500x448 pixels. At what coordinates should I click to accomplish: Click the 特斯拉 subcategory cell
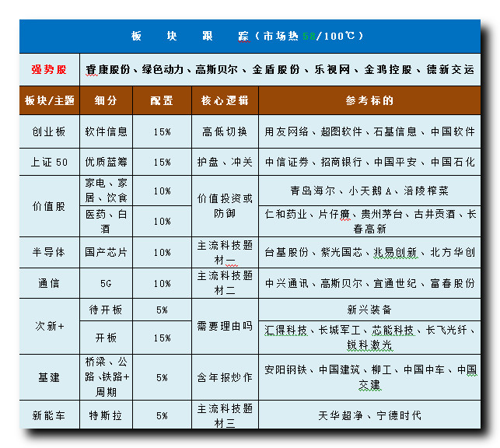[106, 415]
